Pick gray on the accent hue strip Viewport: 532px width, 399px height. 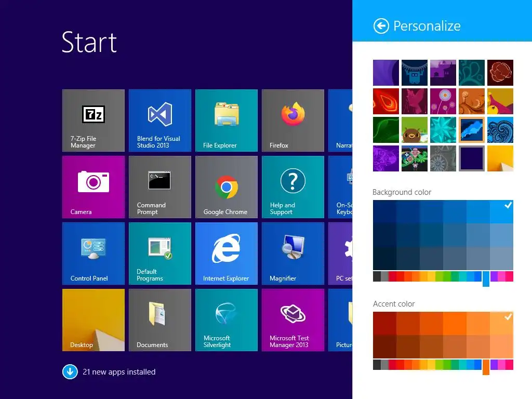[x=384, y=364]
